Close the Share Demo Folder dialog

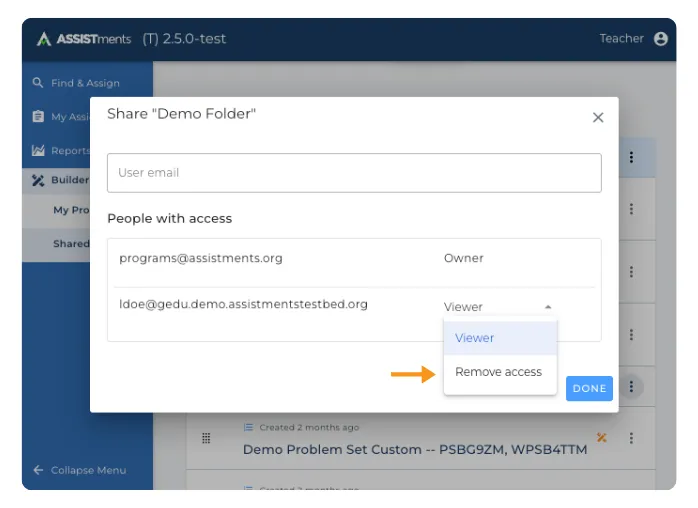point(598,118)
